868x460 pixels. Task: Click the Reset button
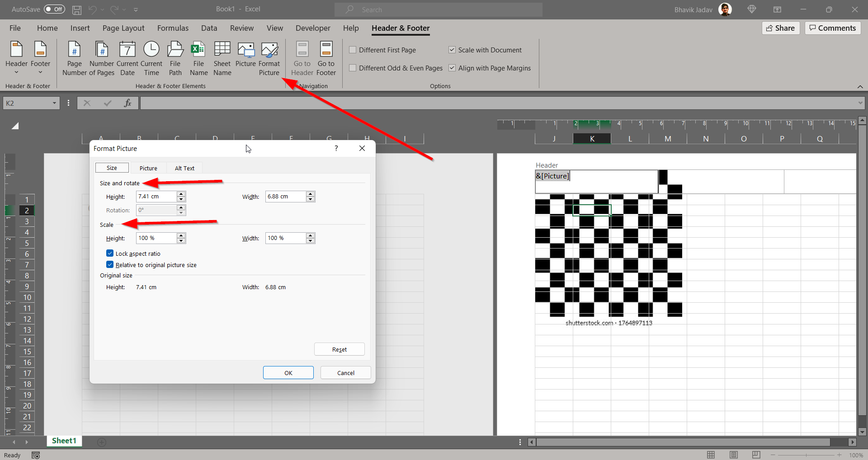pos(340,349)
